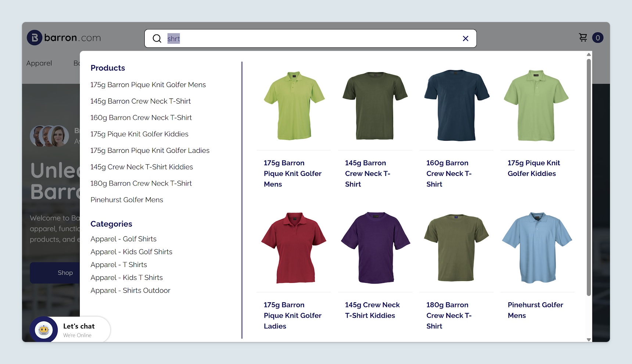Select 160g Barron Crew Neck T-Shirt suggestion
632x364 pixels.
tap(141, 118)
